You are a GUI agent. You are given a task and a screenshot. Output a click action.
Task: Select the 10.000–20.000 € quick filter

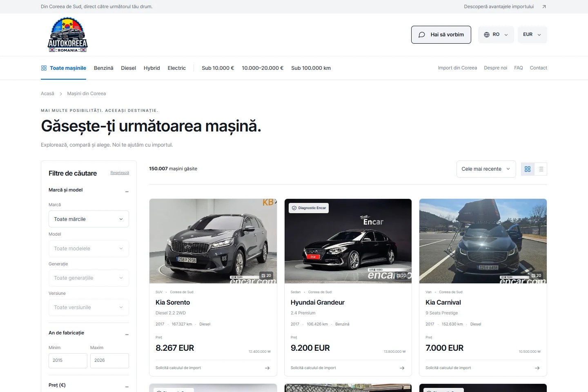263,68
